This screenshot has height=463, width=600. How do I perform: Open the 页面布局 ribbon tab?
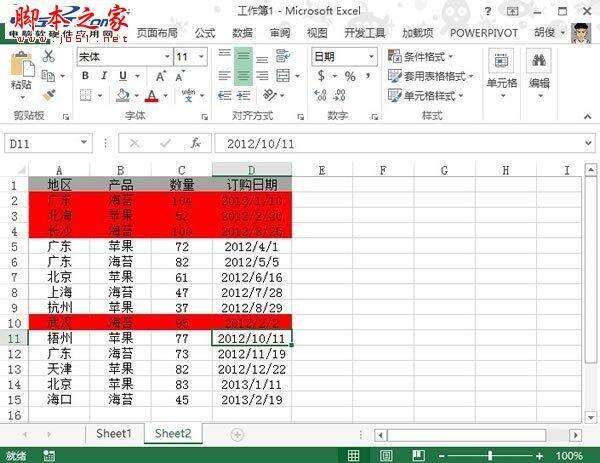click(x=157, y=33)
